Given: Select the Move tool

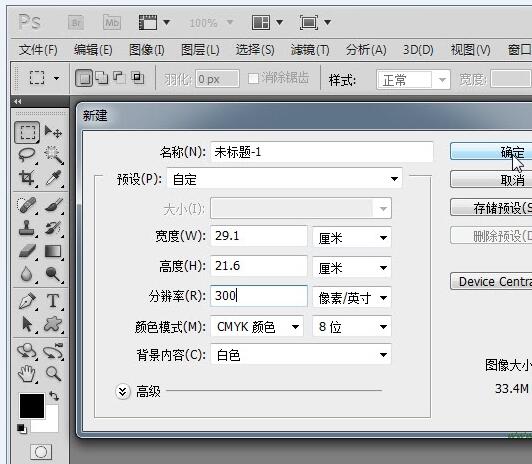Looking at the screenshot, I should click(x=53, y=132).
